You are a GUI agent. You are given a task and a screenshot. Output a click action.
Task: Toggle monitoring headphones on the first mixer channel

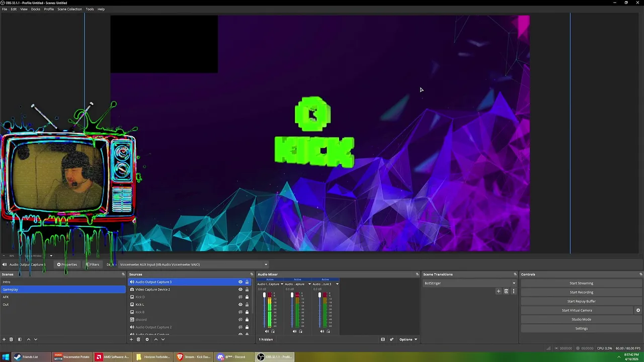pos(273,331)
